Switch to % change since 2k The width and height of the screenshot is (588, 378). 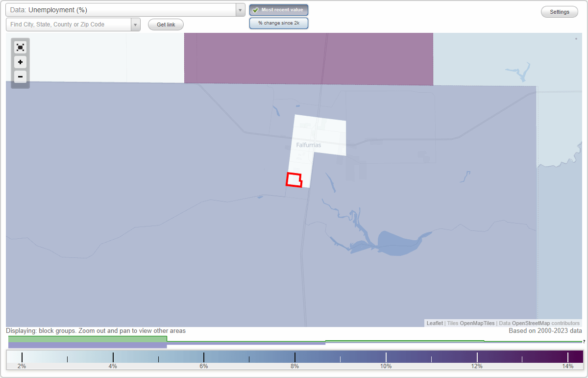click(279, 23)
